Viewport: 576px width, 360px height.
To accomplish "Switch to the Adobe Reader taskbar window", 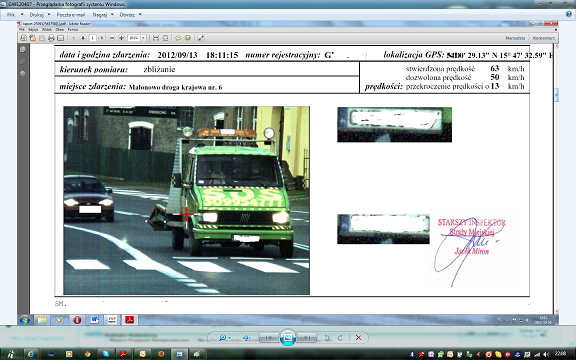I will pos(123,354).
